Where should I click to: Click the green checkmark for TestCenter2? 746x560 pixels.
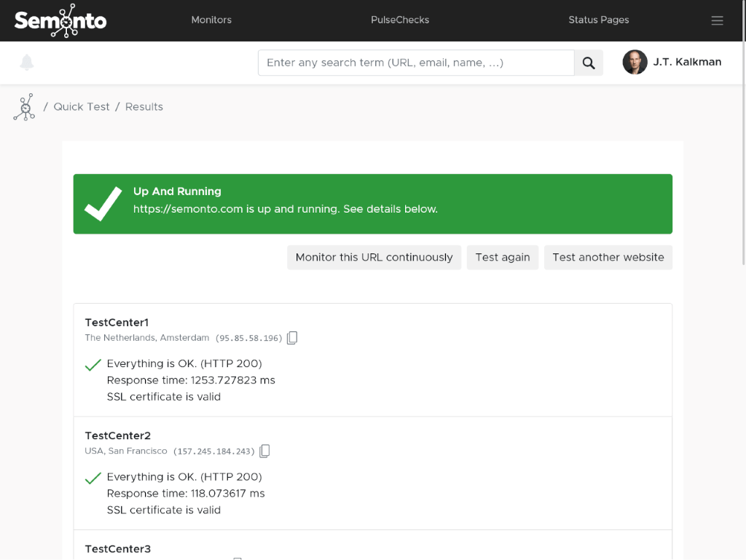point(93,478)
